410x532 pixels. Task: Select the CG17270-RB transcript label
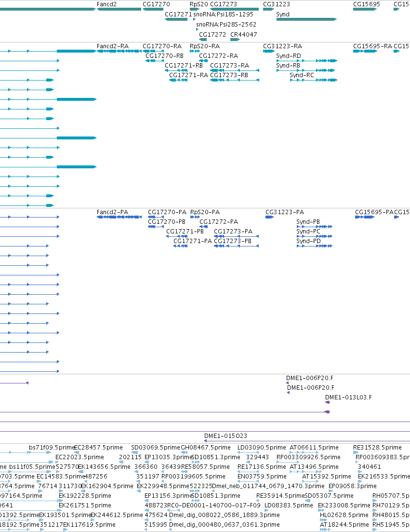(164, 55)
